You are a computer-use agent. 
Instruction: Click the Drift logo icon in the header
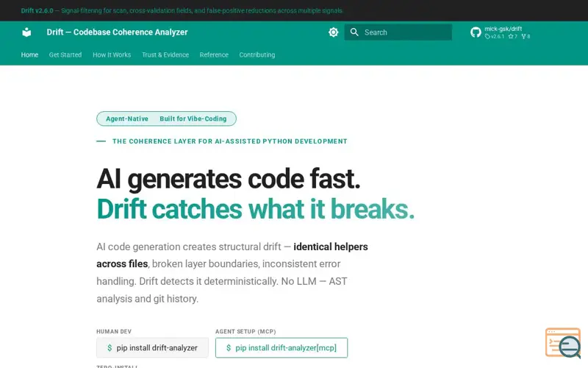[26, 32]
